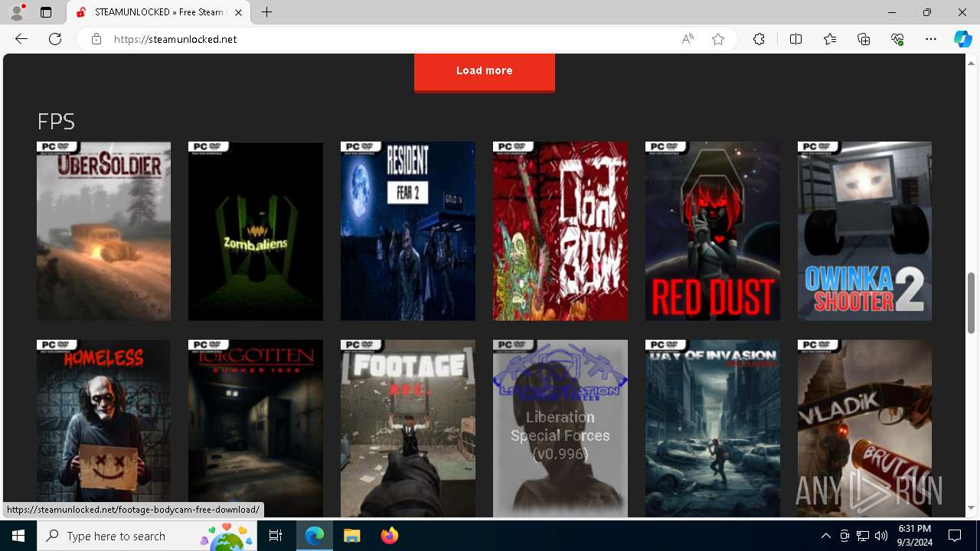The image size is (980, 551).
Task: Open Day of Invasion game cover
Action: [x=713, y=429]
